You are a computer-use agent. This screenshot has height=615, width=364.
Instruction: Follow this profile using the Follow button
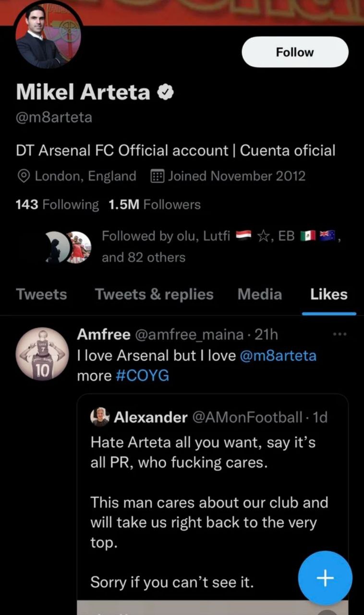point(294,52)
